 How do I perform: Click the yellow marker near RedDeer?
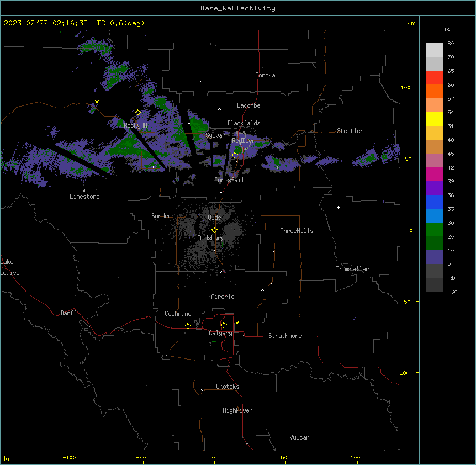[x=235, y=155]
